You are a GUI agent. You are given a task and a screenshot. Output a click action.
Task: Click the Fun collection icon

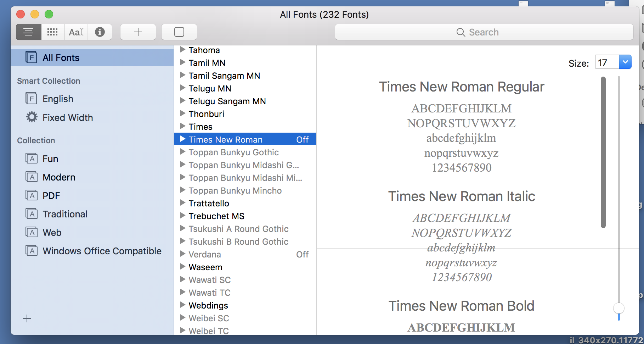coord(32,159)
